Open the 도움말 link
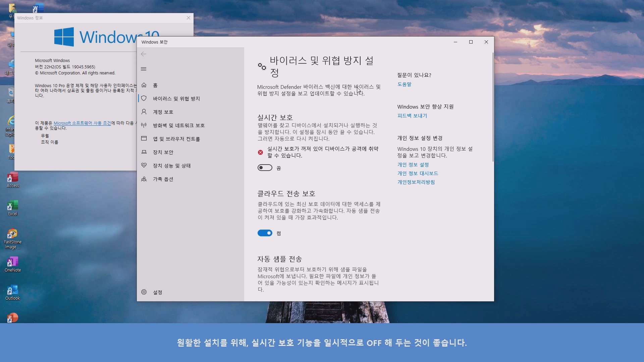The height and width of the screenshot is (362, 644). tap(404, 84)
